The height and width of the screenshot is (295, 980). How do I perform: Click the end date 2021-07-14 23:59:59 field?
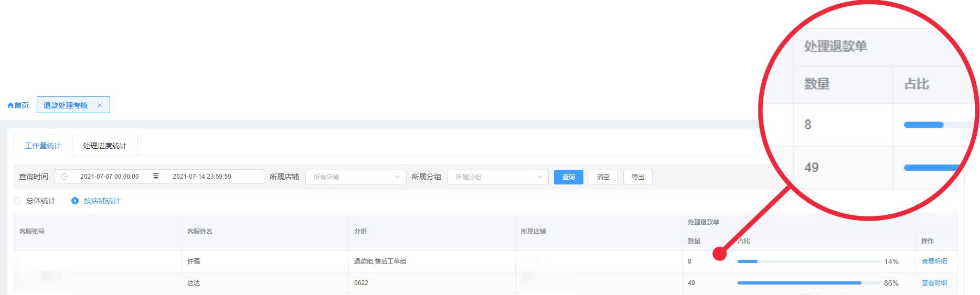coord(201,177)
